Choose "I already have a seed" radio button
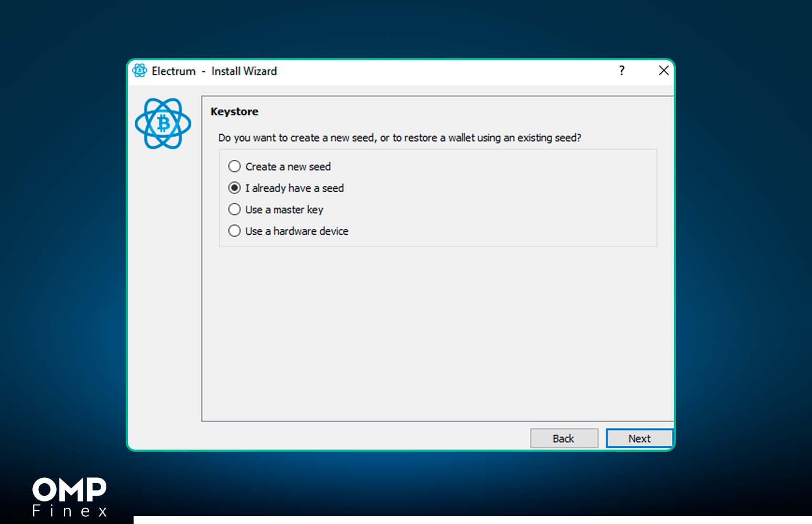 (234, 188)
